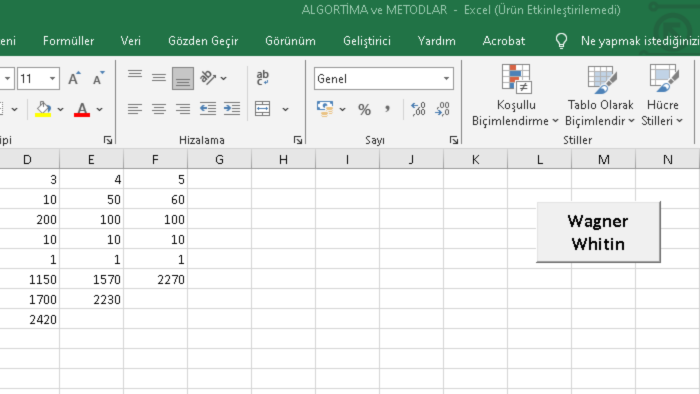This screenshot has height=394, width=700.
Task: Select the cell containing 2420
Action: pos(29,320)
